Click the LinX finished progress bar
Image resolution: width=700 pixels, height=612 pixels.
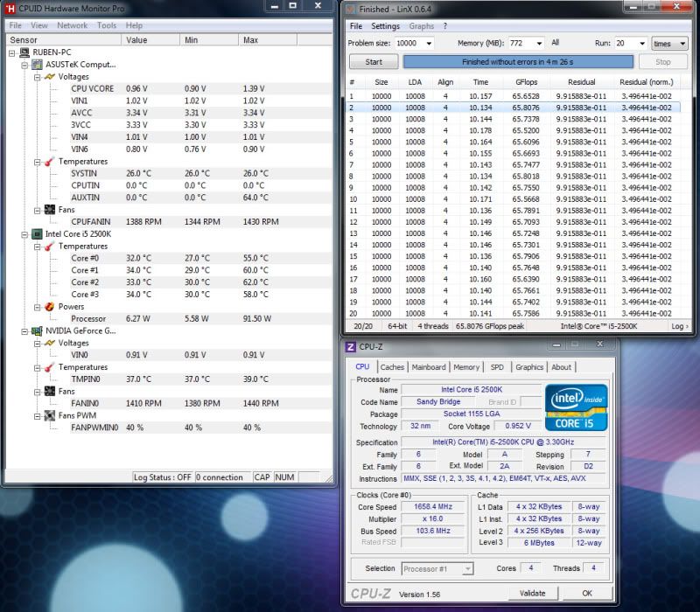pyautogui.click(x=518, y=62)
